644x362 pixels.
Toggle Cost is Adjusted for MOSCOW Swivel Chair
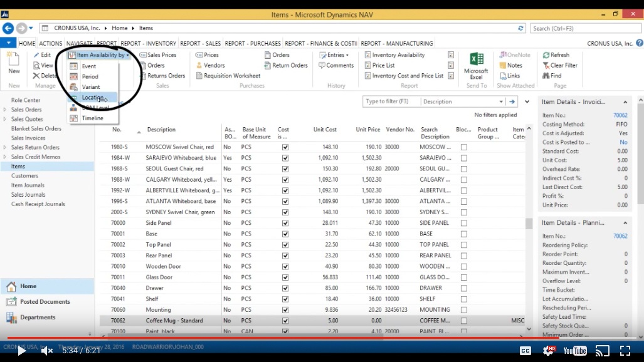(285, 147)
